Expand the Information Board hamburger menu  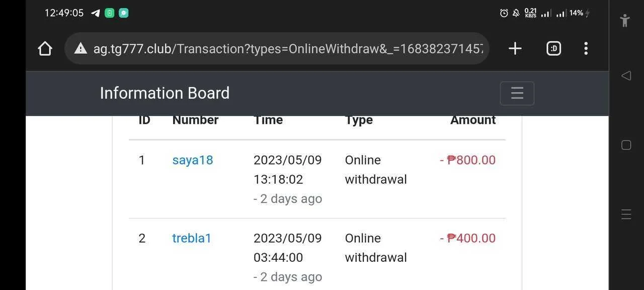tap(517, 93)
